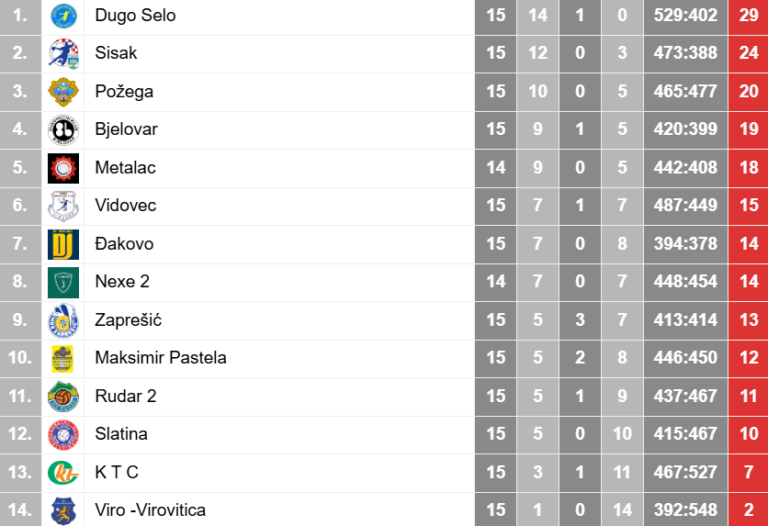Open the Zaprešić club badge

(63, 321)
